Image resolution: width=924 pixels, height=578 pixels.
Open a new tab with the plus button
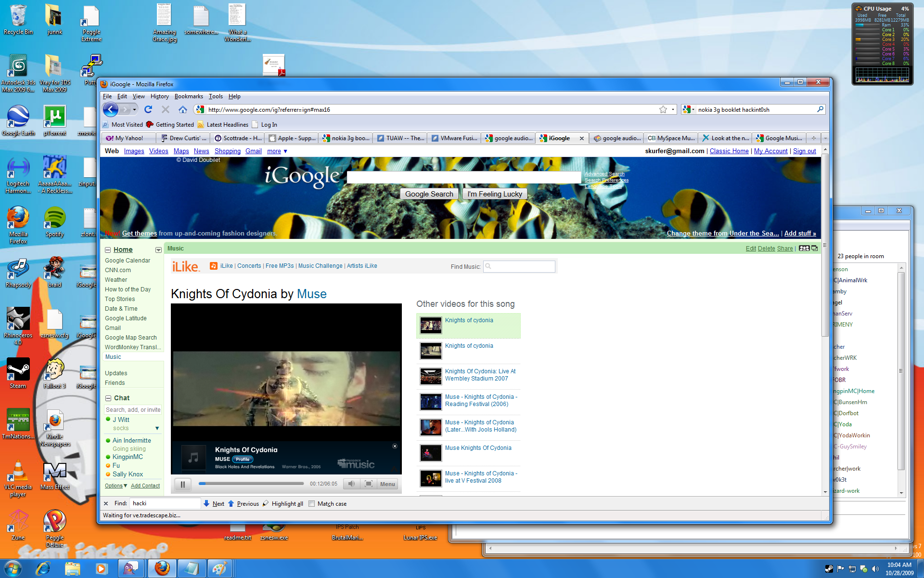pos(814,138)
